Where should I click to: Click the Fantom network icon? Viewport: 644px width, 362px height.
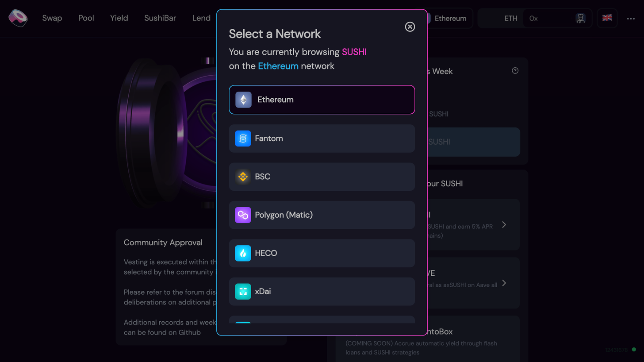pyautogui.click(x=243, y=139)
